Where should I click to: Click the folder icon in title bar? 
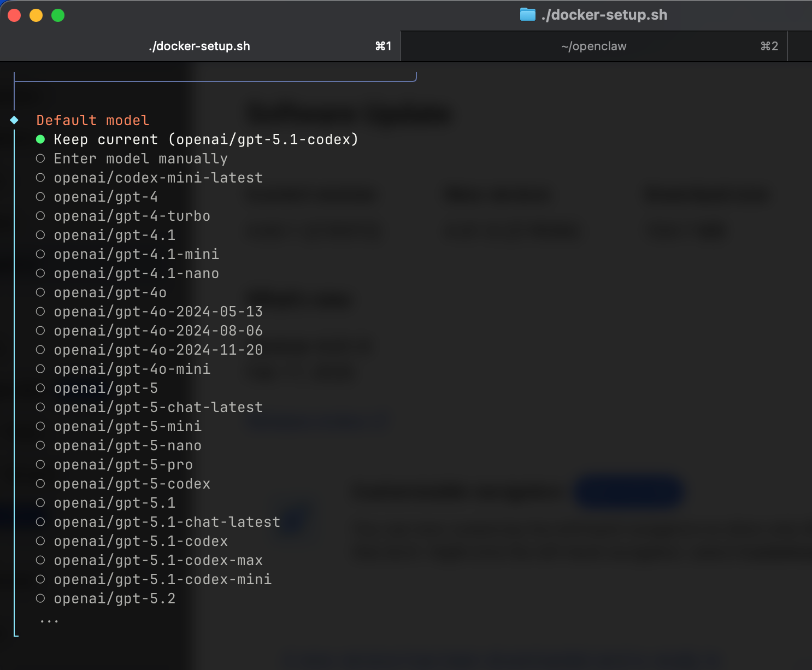527,15
